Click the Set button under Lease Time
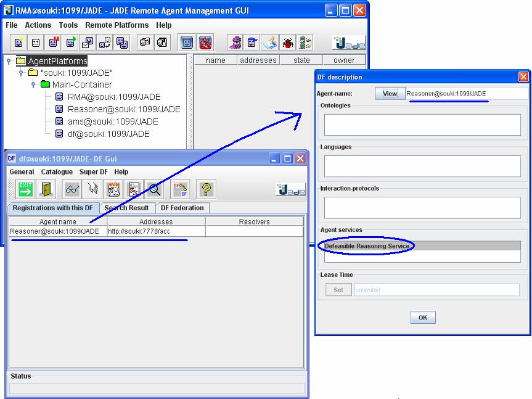 point(338,290)
